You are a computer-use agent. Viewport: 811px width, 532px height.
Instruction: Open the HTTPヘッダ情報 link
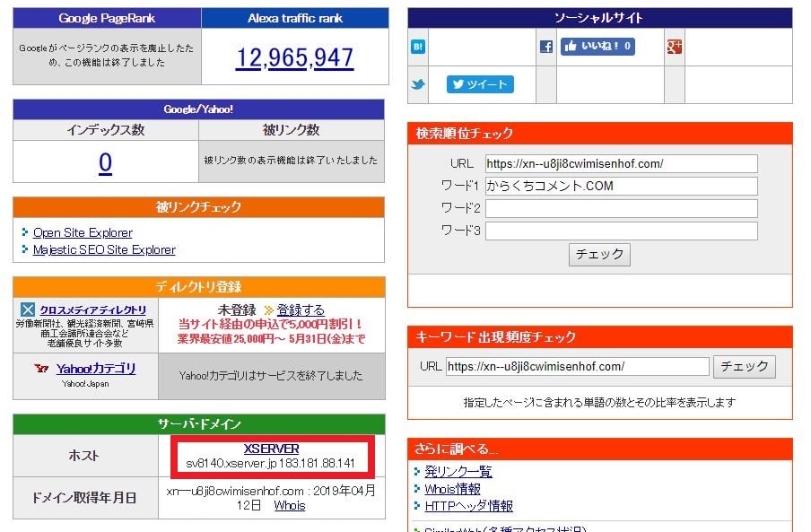click(x=468, y=506)
